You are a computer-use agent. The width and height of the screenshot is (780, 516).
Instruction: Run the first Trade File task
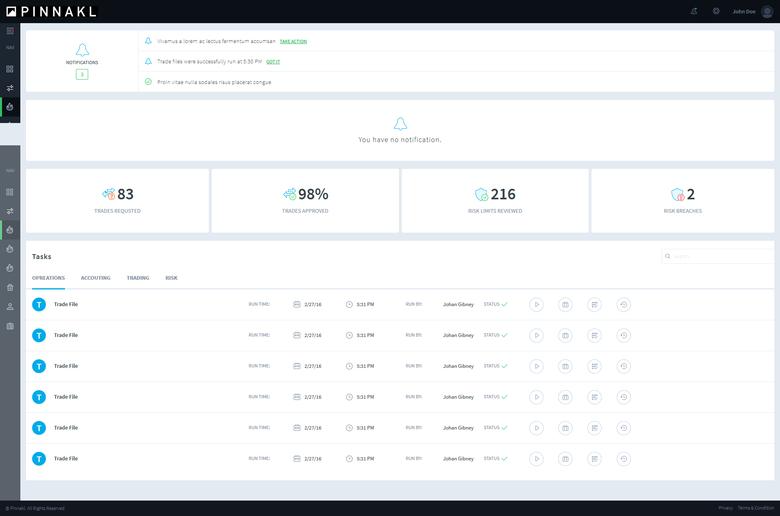(536, 305)
